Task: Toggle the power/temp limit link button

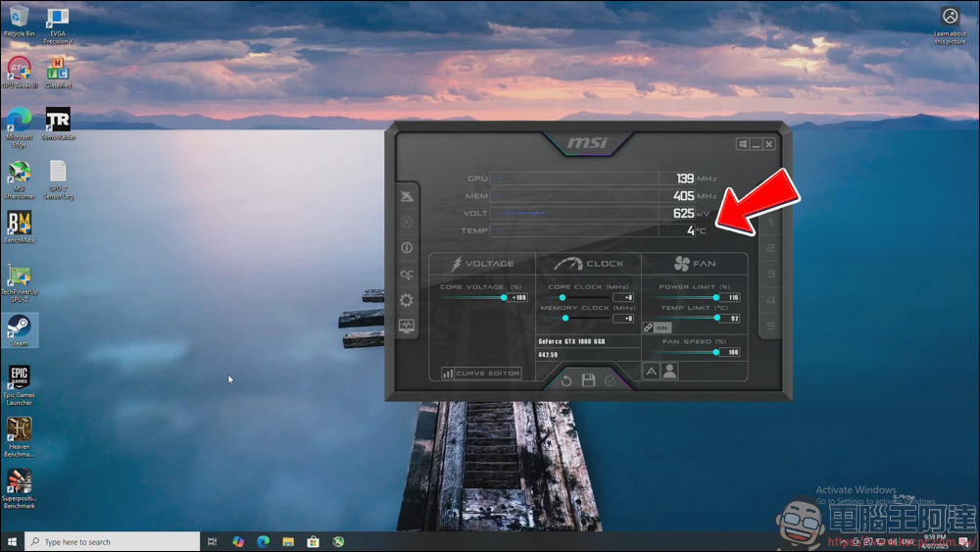Action: [x=657, y=327]
